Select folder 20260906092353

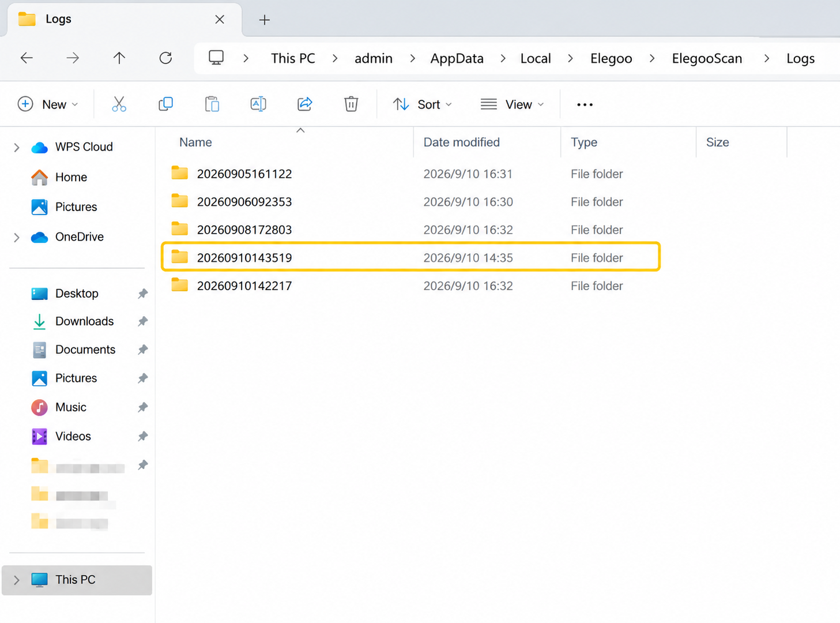click(x=411, y=202)
